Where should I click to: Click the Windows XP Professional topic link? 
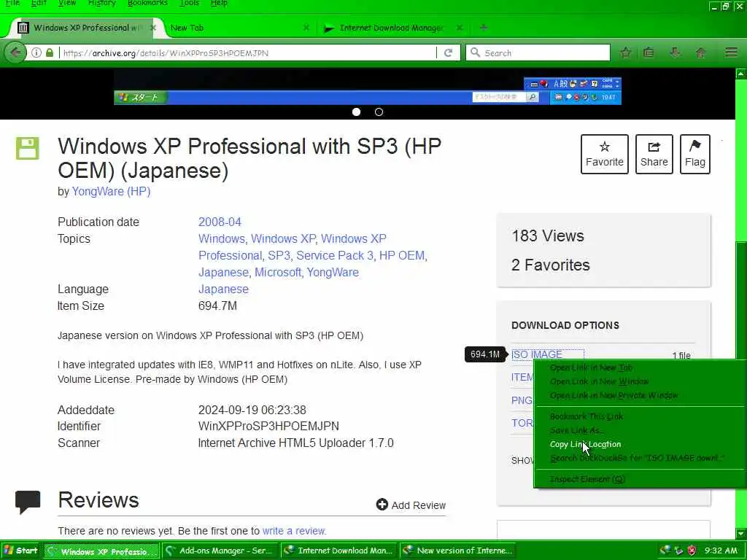[x=292, y=247]
